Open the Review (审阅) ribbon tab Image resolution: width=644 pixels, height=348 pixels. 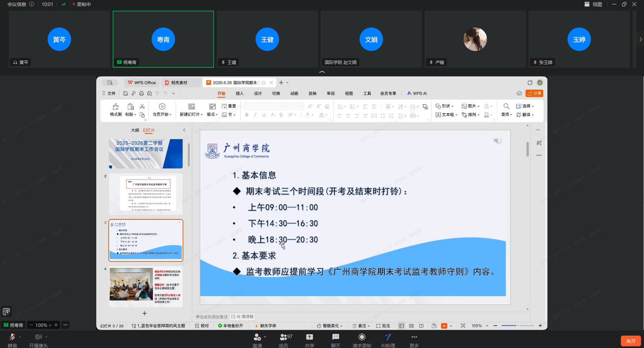tap(331, 94)
